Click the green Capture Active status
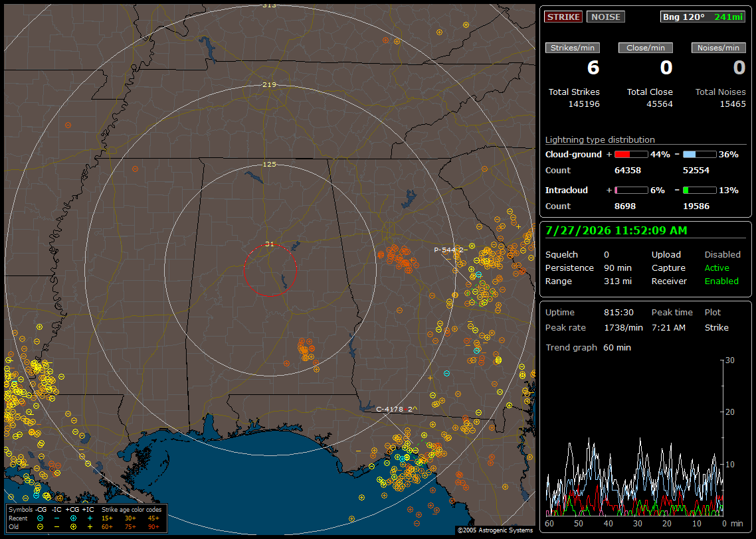The image size is (756, 539). click(716, 268)
